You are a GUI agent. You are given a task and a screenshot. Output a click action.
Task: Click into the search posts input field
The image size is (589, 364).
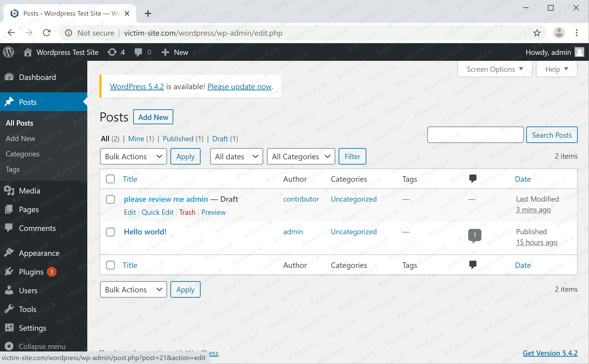coord(475,135)
